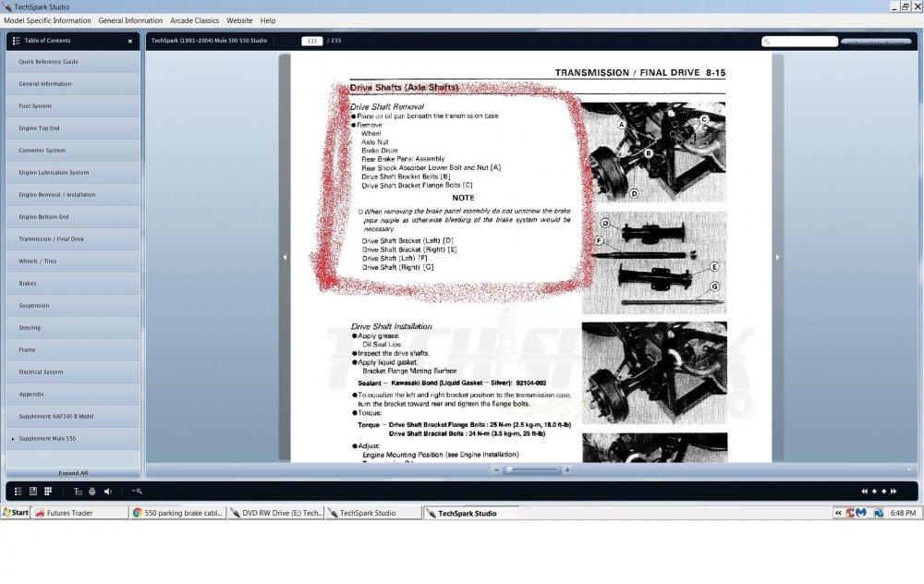Select Engine Removal / Installation chapter

pos(73,195)
